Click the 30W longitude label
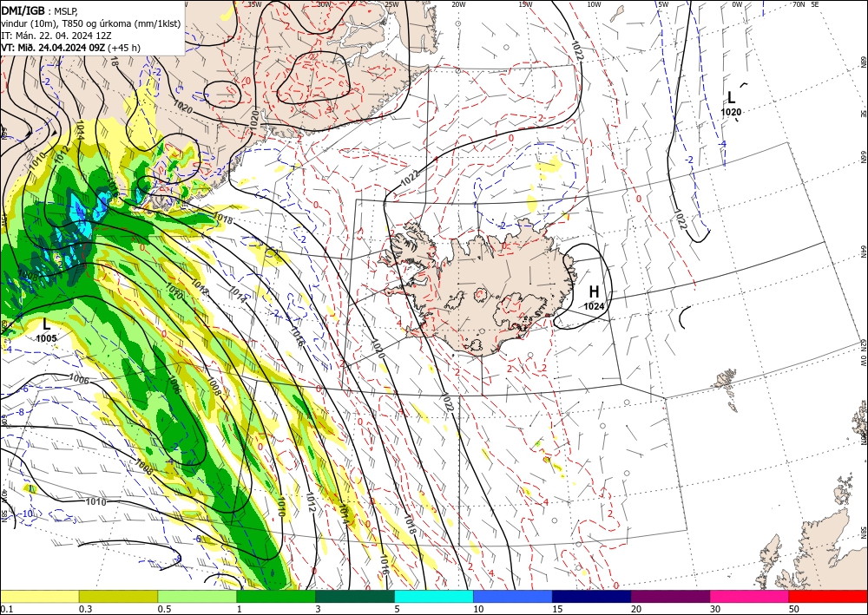 pyautogui.click(x=324, y=4)
